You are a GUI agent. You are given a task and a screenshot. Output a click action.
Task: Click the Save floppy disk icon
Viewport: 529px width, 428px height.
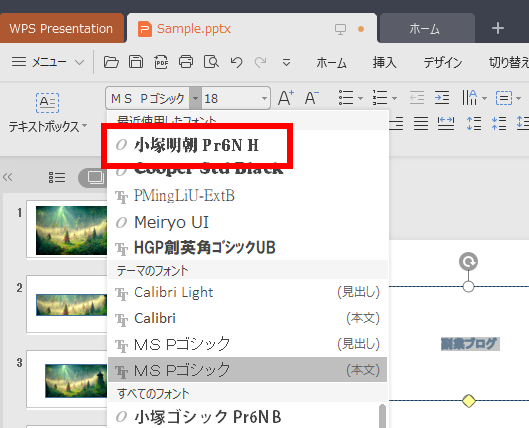pyautogui.click(x=136, y=62)
